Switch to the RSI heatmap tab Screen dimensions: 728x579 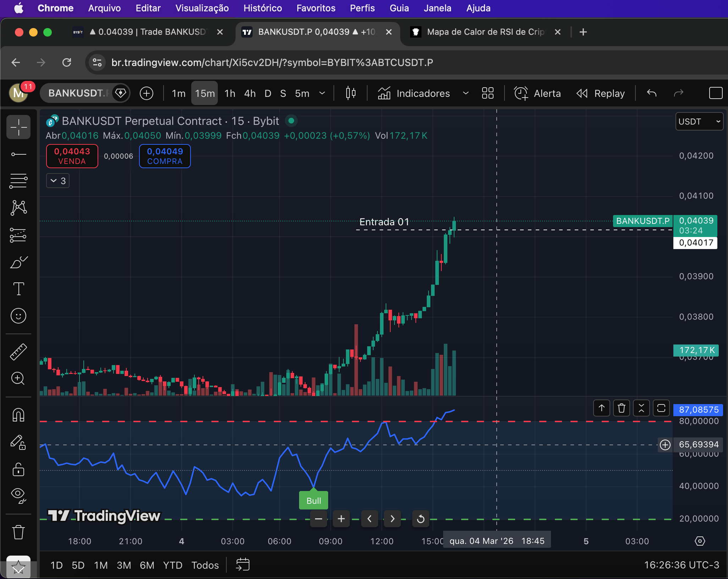[x=485, y=32]
